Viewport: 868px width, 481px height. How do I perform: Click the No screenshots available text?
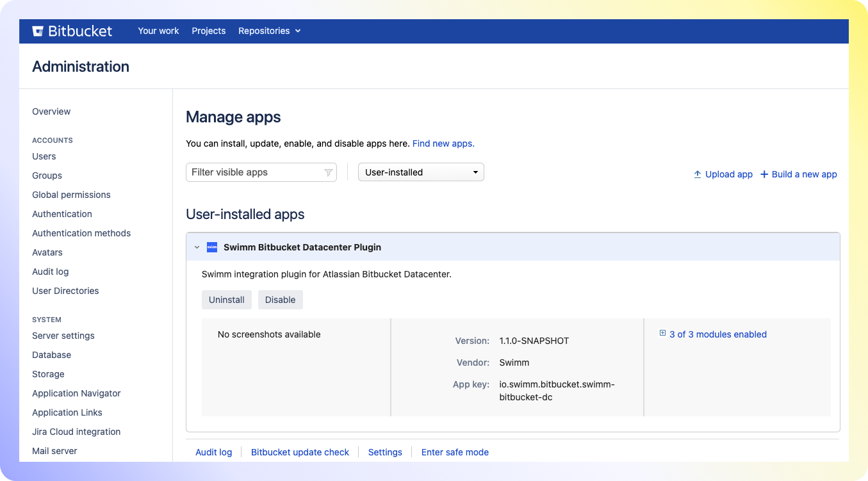269,334
